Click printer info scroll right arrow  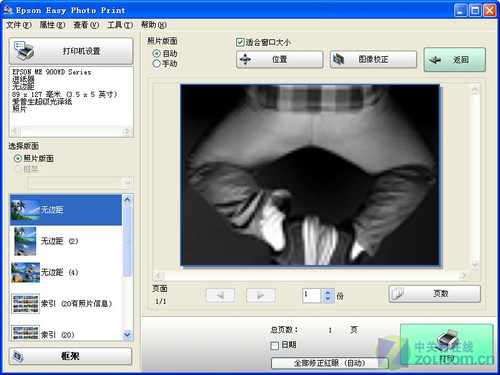coord(127,131)
